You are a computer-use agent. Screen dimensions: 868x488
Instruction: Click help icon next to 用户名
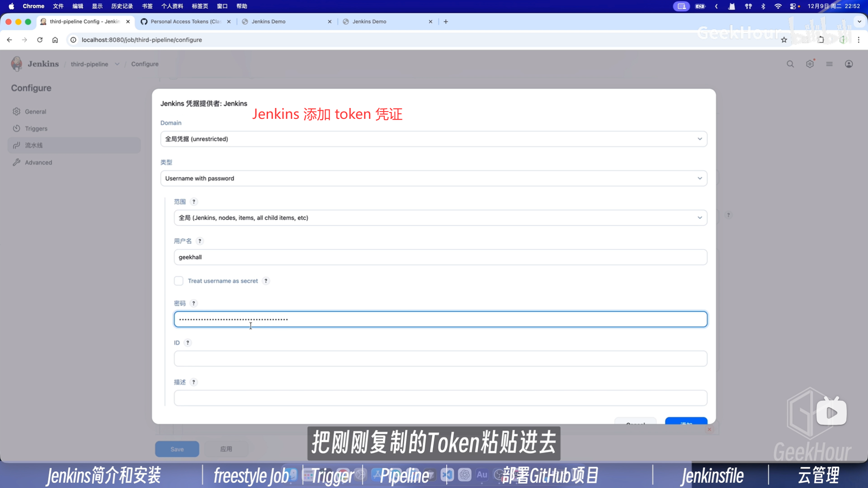click(200, 241)
